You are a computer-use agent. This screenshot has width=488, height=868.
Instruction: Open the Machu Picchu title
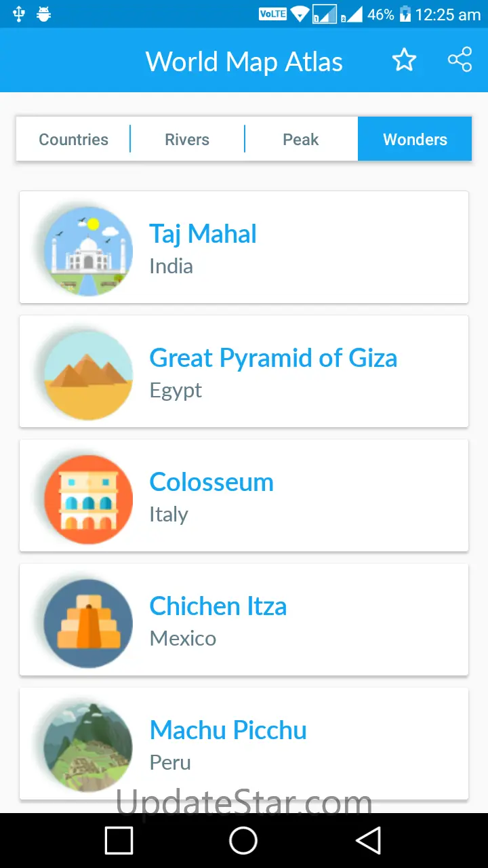click(x=228, y=730)
